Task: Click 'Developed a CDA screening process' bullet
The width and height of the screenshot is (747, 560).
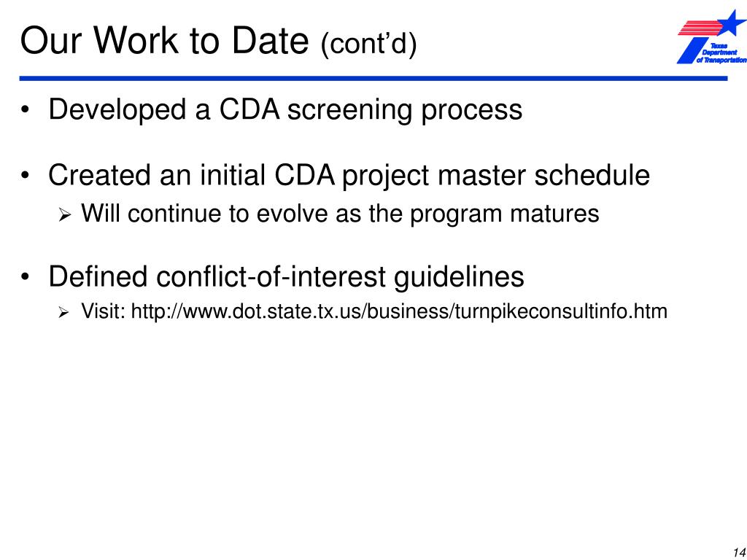Action: point(285,109)
